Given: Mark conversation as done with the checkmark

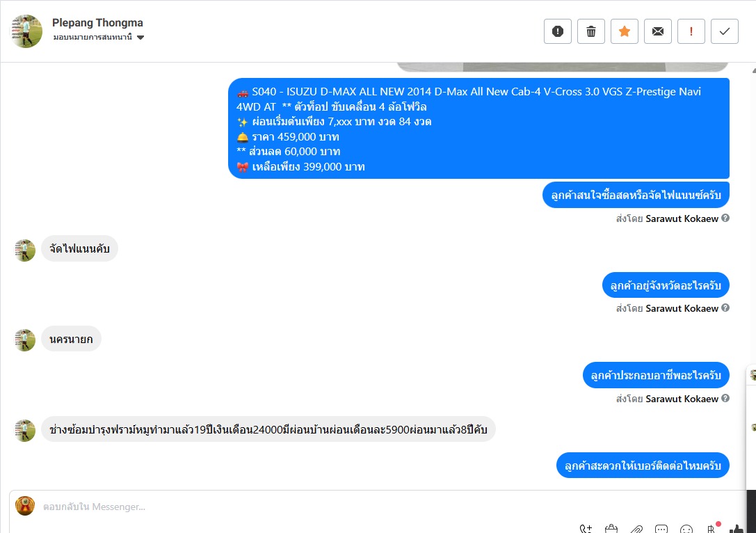Looking at the screenshot, I should [x=724, y=31].
